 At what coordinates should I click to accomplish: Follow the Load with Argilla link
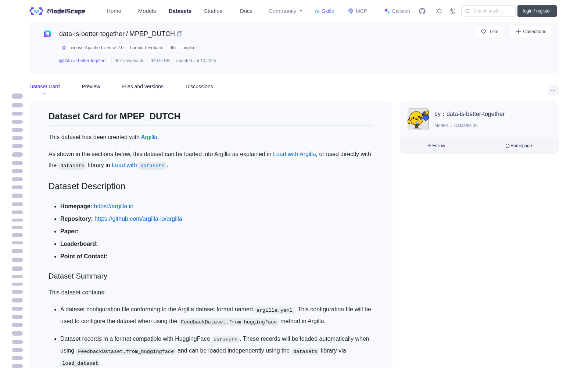pyautogui.click(x=294, y=154)
